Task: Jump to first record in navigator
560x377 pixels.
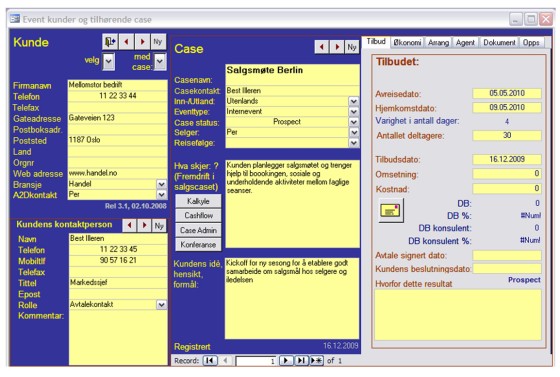Action: click(x=210, y=361)
